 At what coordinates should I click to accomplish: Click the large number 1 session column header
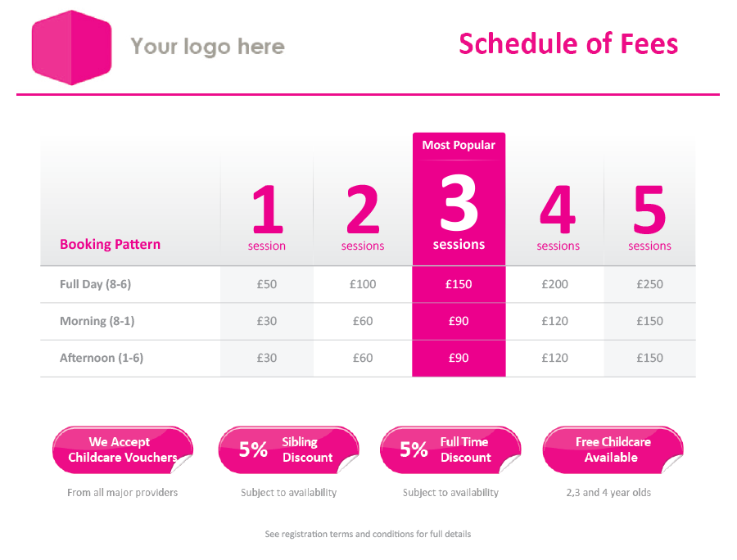[267, 218]
